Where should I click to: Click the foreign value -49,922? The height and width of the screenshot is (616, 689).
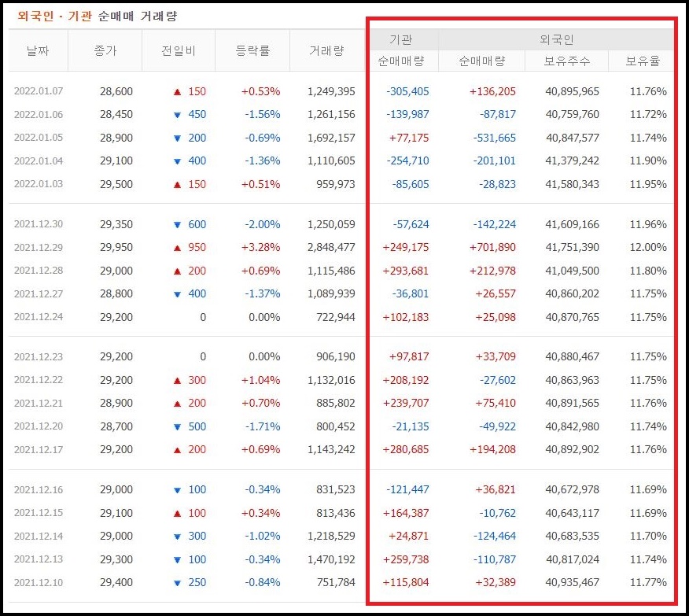pyautogui.click(x=497, y=426)
